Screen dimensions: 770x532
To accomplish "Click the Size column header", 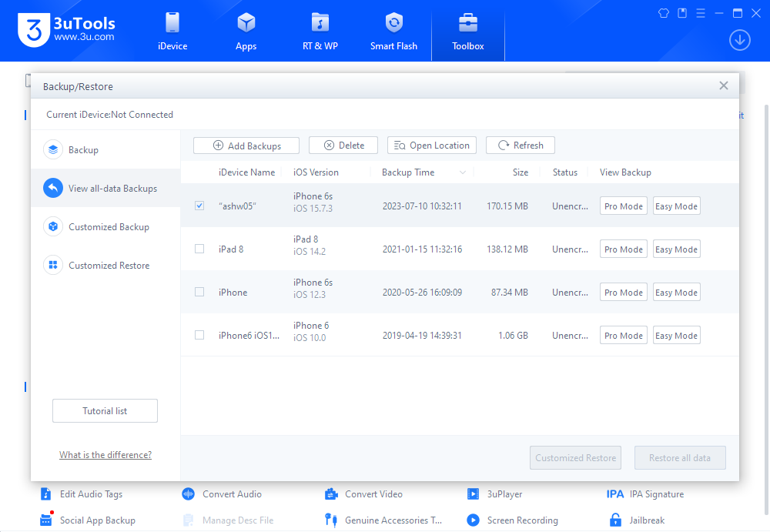I will tap(520, 172).
